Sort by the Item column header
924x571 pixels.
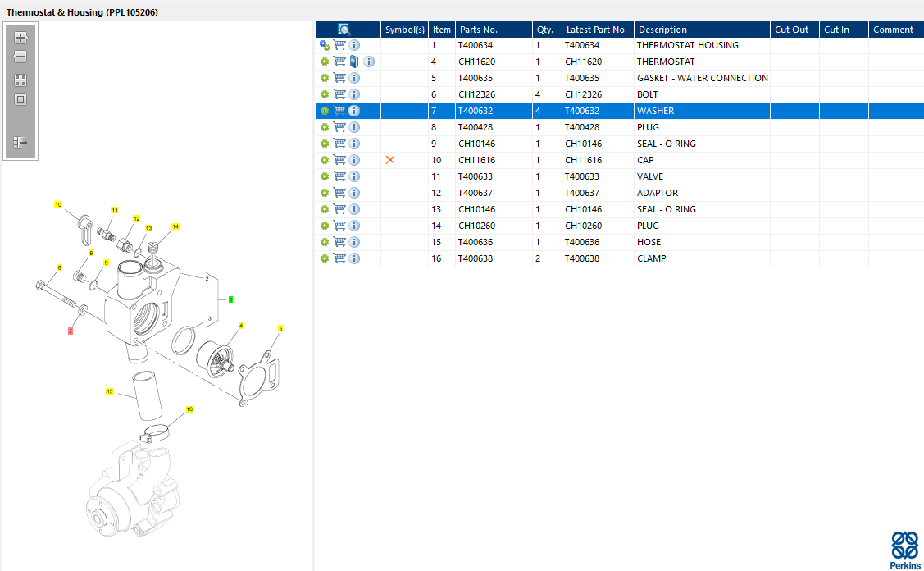pos(442,30)
